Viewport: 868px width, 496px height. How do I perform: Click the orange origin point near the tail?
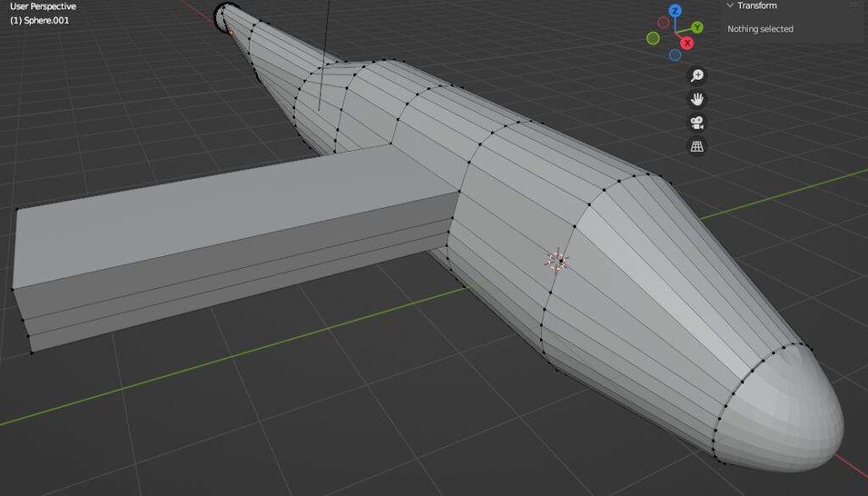click(x=231, y=32)
